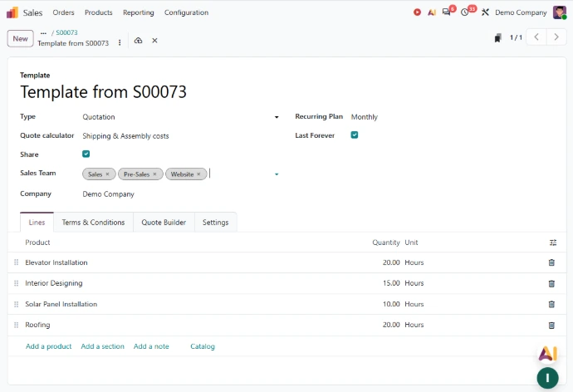The height and width of the screenshot is (392, 573).
Task: Discard changes with the X icon
Action: 154,41
